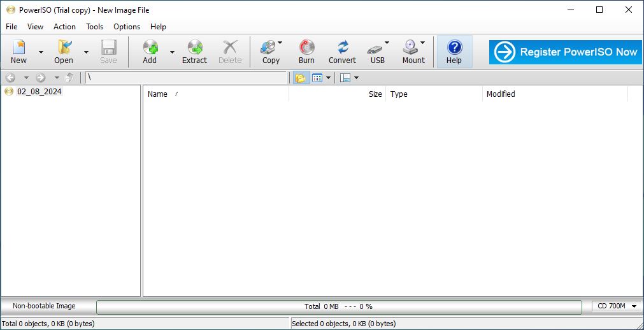Click Non-bootable Image status label
This screenshot has width=644, height=330.
45,306
